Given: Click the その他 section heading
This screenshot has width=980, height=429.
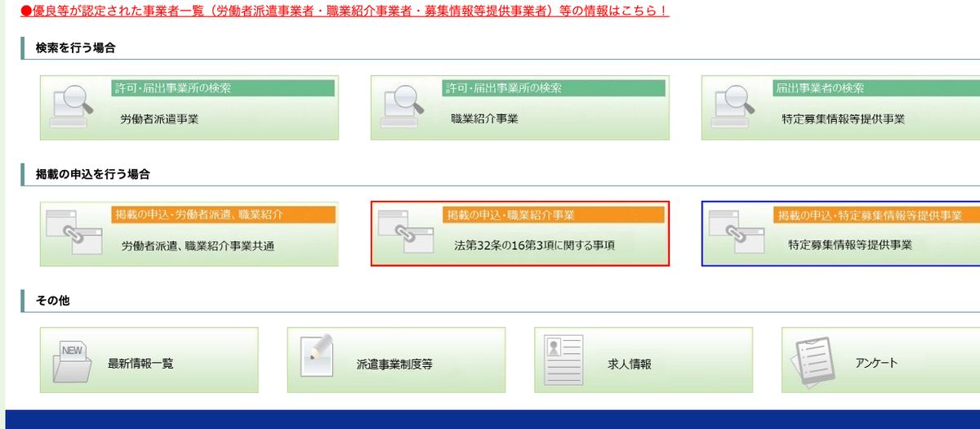Looking at the screenshot, I should pyautogui.click(x=52, y=301).
